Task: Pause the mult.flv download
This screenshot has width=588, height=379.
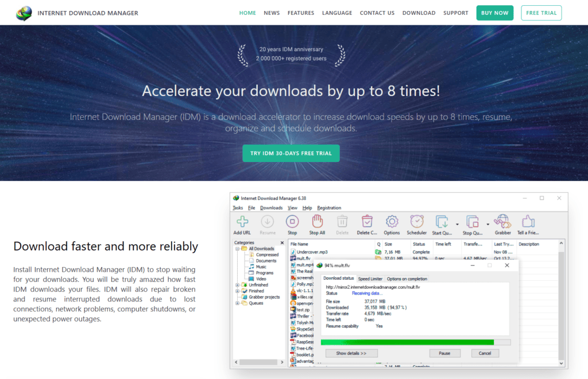Action: [x=444, y=353]
